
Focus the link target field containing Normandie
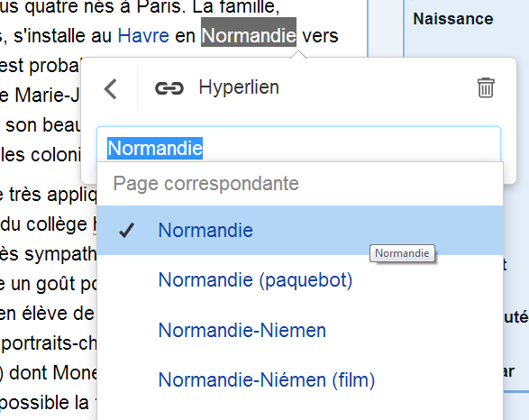pyautogui.click(x=298, y=148)
